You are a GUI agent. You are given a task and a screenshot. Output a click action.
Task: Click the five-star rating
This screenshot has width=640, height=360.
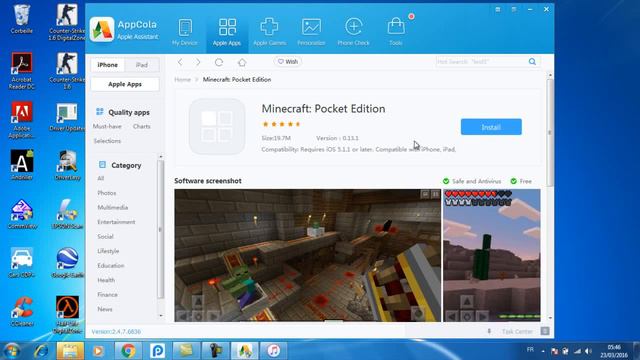tap(282, 124)
